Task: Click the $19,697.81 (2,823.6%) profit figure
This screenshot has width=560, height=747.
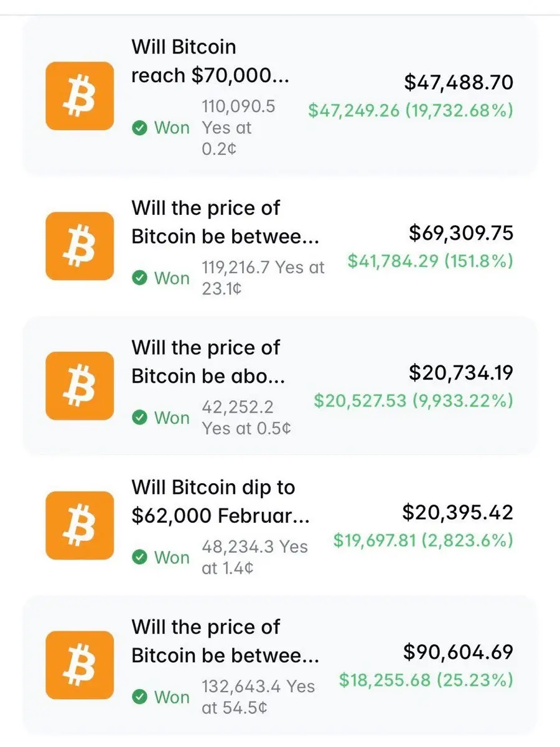Action: coord(423,540)
